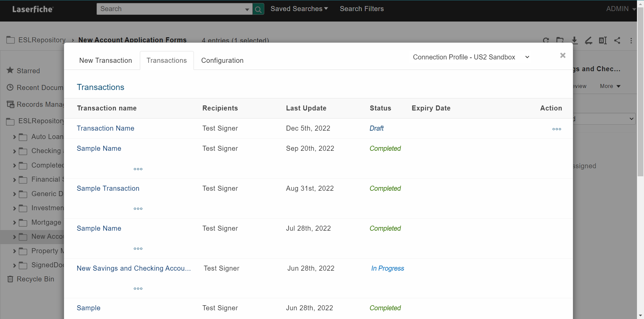The width and height of the screenshot is (644, 319).
Task: Open the Sample Transaction link
Action: [108, 188]
